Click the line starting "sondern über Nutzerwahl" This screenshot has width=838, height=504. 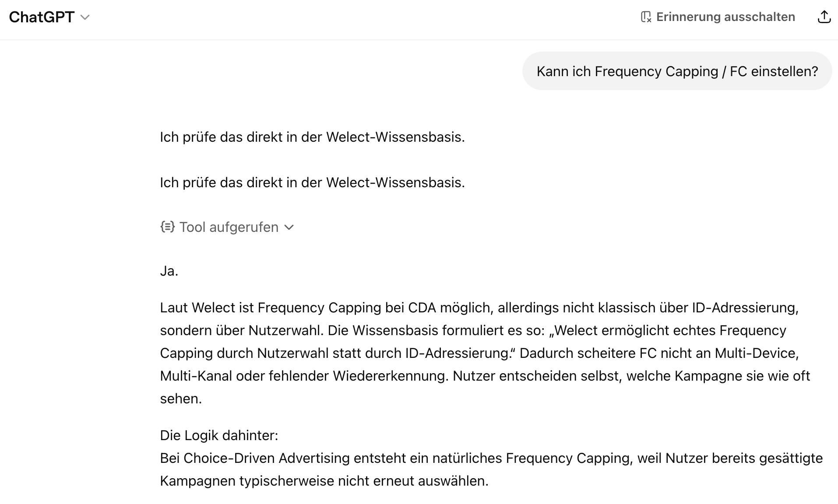[x=473, y=330]
